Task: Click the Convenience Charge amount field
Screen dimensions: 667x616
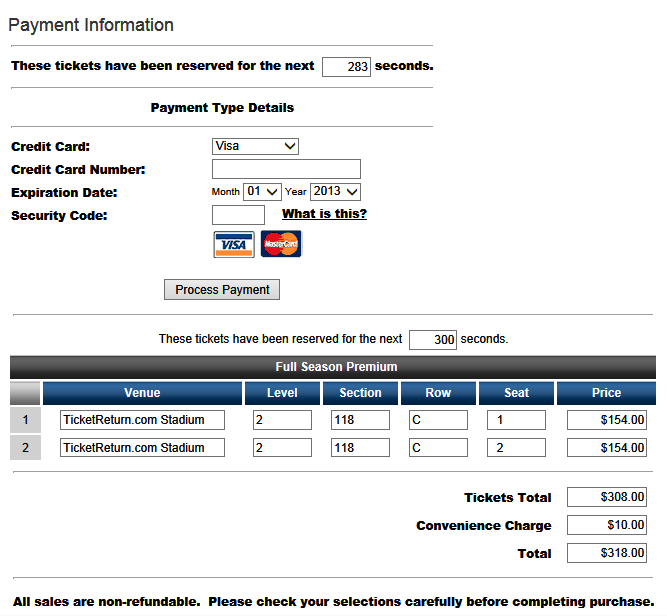Action: click(x=606, y=525)
